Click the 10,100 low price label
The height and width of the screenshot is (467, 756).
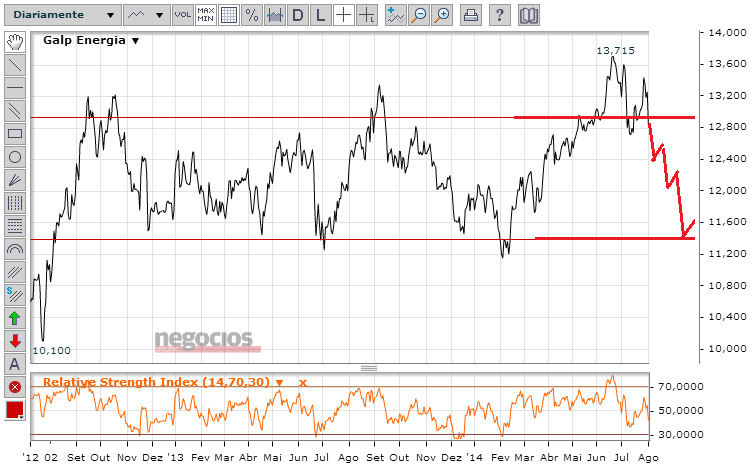52,351
